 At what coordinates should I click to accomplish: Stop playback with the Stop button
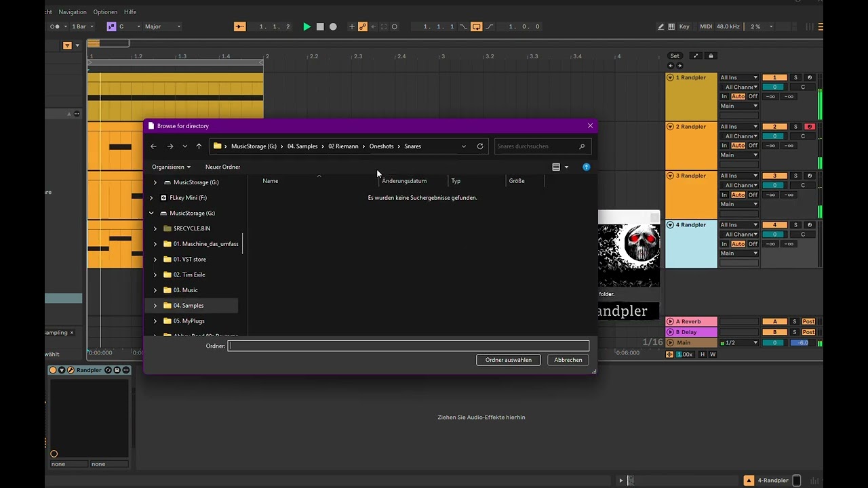click(320, 26)
